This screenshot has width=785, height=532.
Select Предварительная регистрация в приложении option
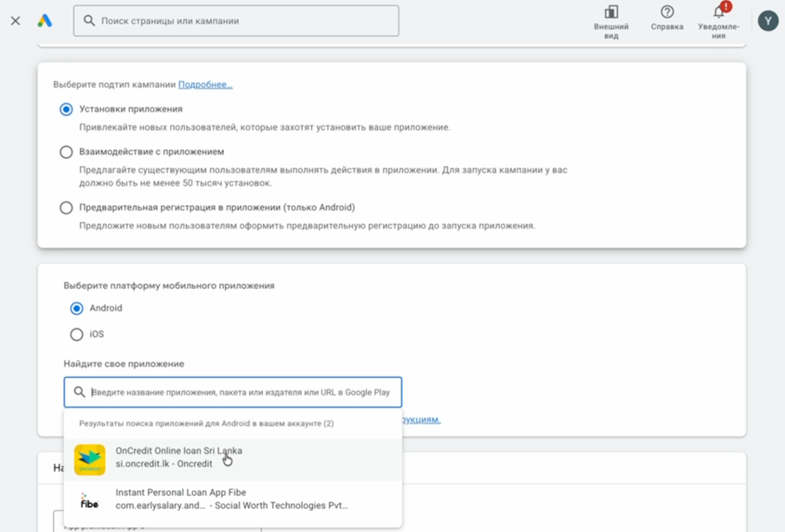[x=66, y=208]
